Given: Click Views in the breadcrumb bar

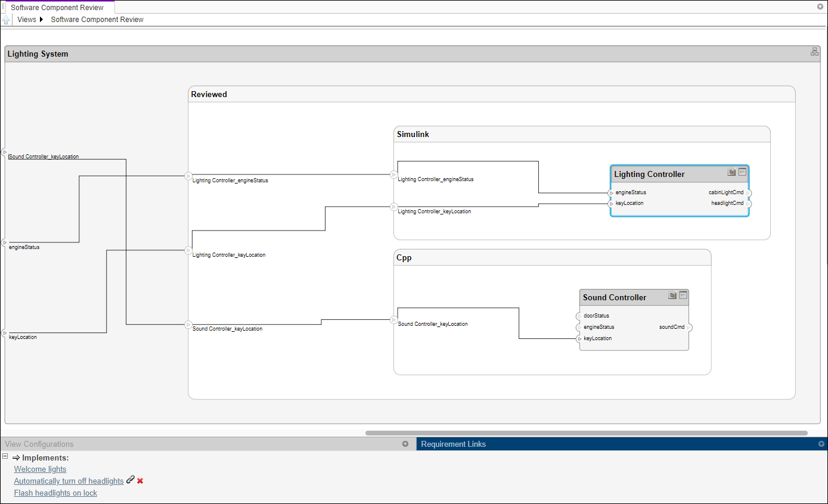Looking at the screenshot, I should (x=27, y=20).
